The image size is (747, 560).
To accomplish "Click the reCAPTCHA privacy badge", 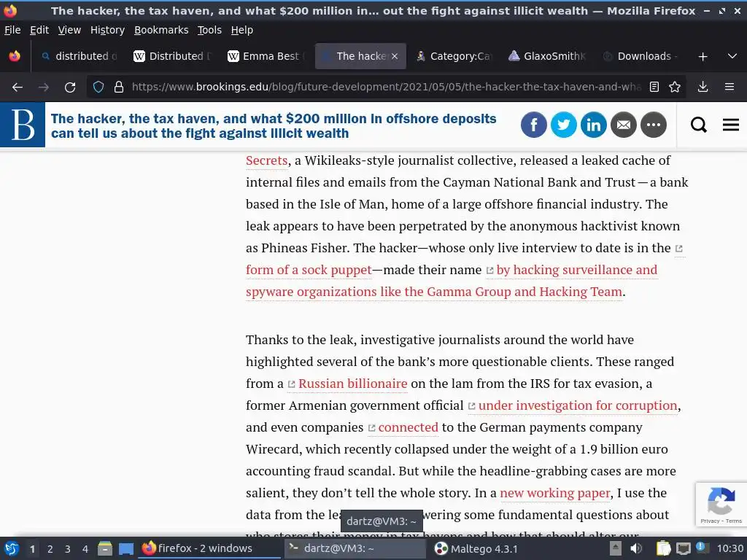I will pos(721,505).
